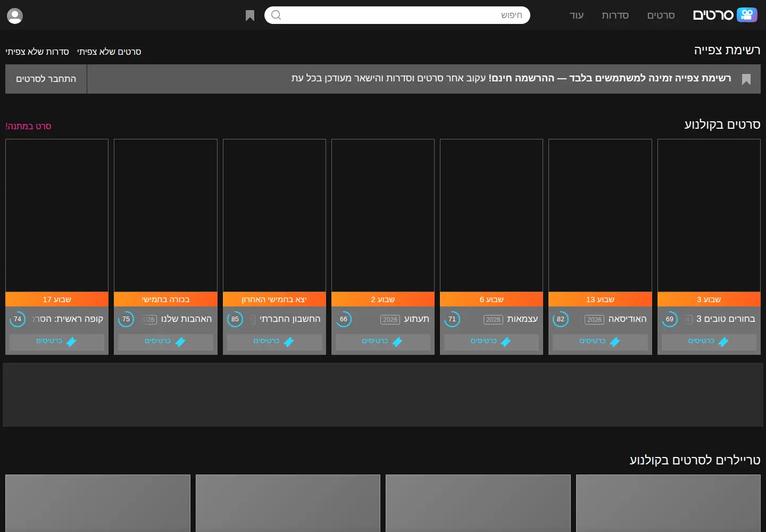
Task: Click score circle 71 for עצמאות
Action: point(452,319)
